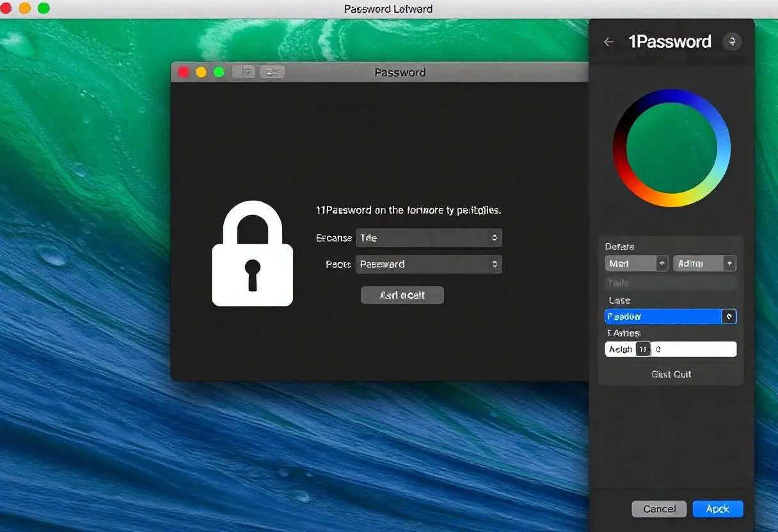778x532 pixels.
Task: Click the greyed-out 'Talls' field
Action: (671, 283)
